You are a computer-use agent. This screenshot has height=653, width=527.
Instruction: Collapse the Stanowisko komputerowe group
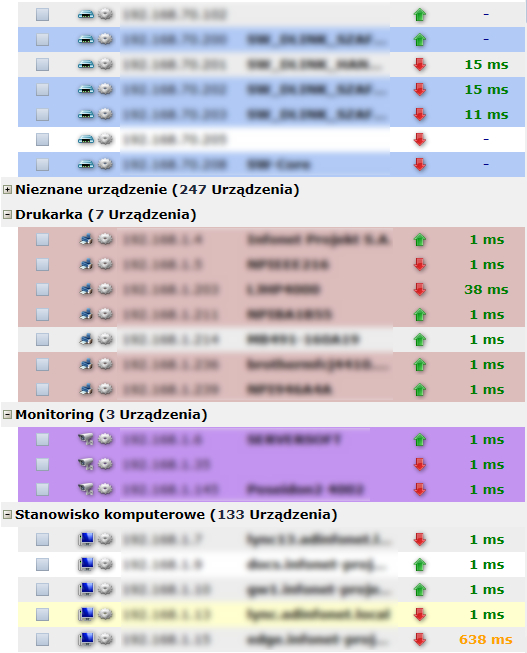pos(7,514)
